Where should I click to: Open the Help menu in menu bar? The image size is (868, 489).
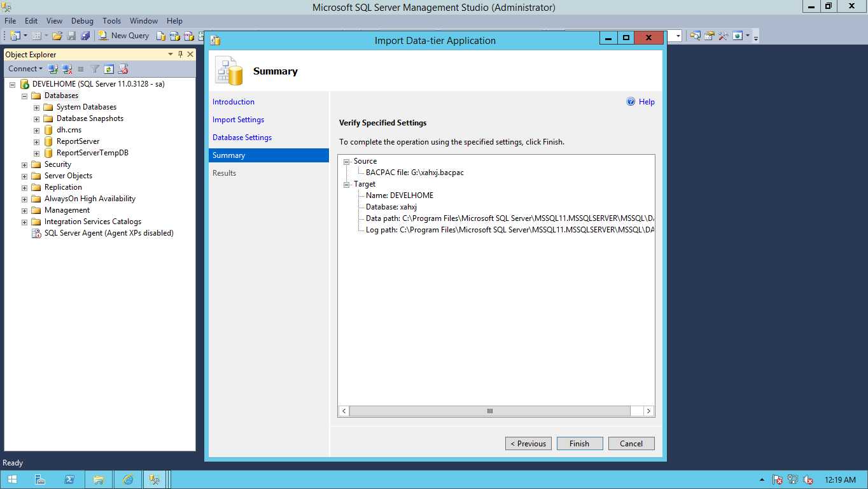pos(174,21)
